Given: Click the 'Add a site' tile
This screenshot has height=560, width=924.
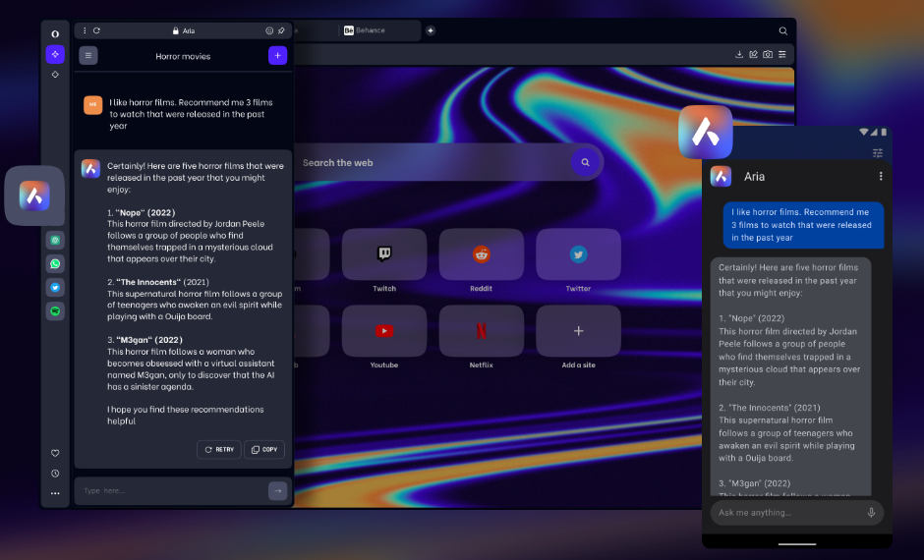Looking at the screenshot, I should (x=578, y=331).
